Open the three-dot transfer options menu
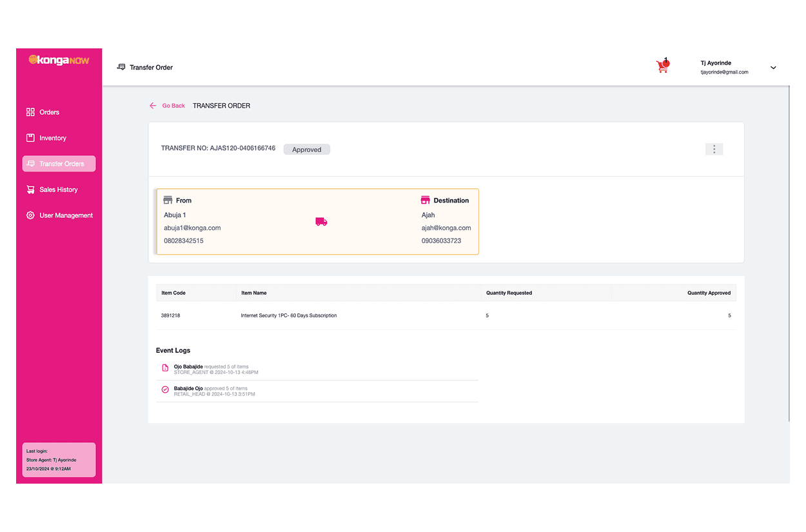Image resolution: width=806 pixels, height=532 pixels. tap(714, 149)
